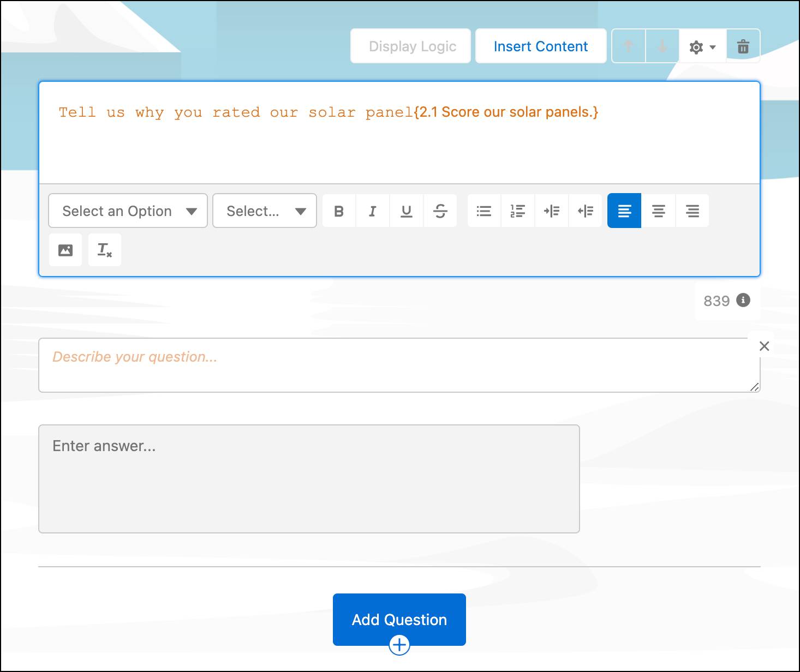Screen dimensions: 800x672
Task: Insert an image into the question
Action: point(65,250)
